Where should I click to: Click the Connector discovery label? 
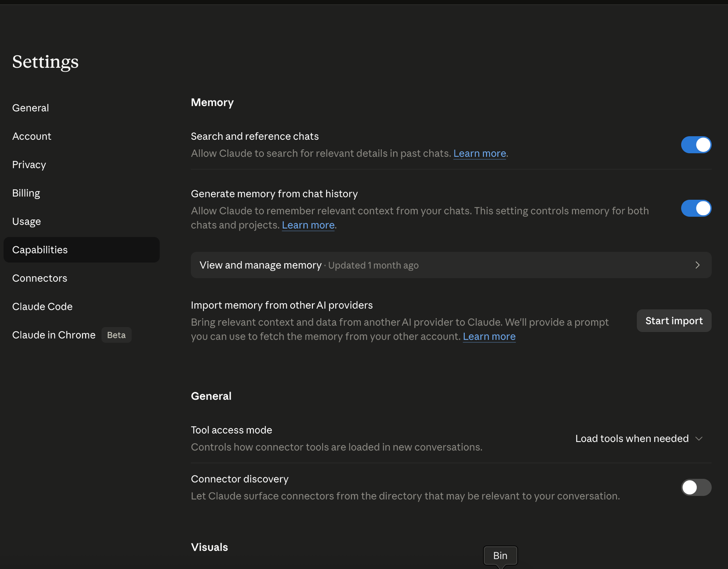point(240,479)
